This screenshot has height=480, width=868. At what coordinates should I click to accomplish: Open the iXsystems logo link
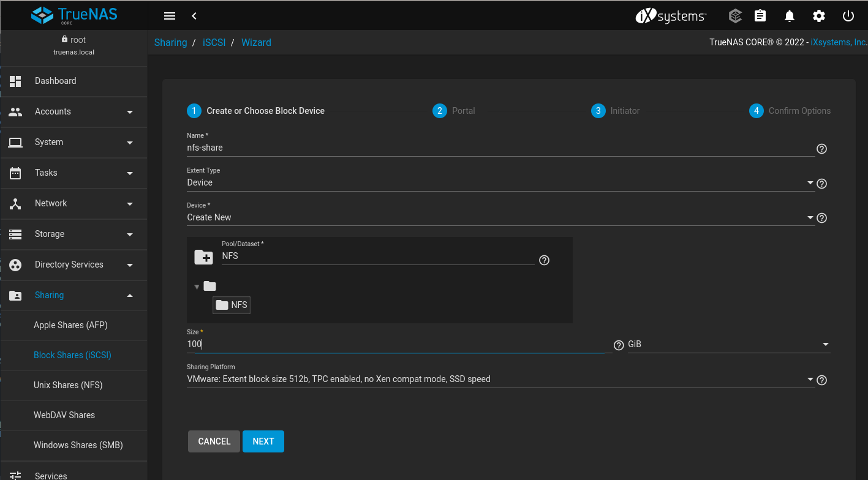pyautogui.click(x=671, y=16)
